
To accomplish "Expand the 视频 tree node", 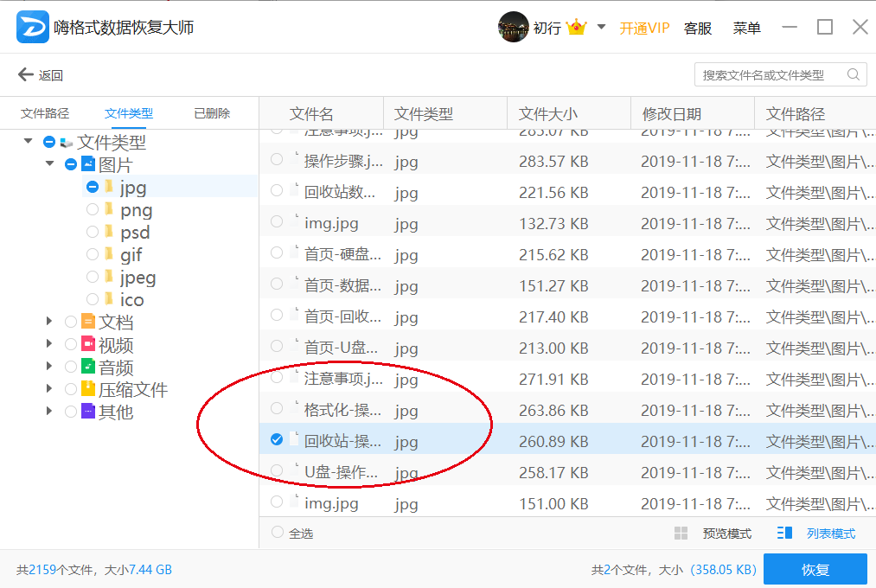I will (x=49, y=343).
